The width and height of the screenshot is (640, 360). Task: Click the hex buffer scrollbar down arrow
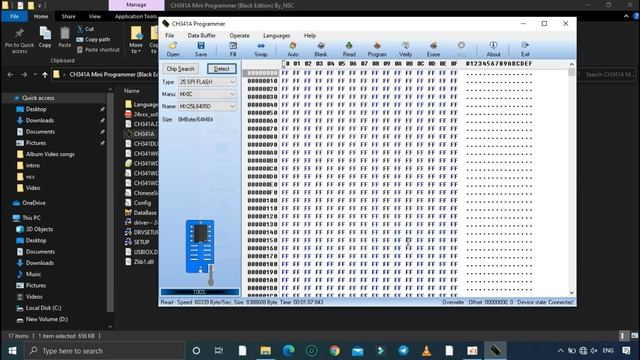pos(571,293)
